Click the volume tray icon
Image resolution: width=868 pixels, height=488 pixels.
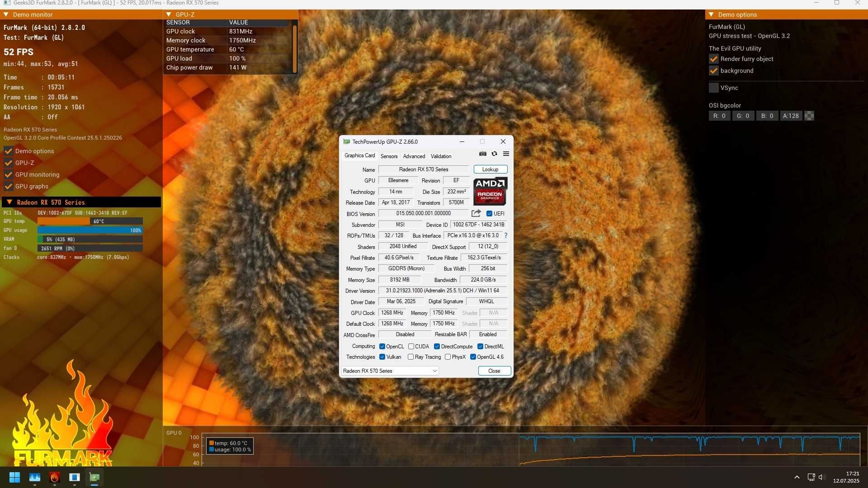click(x=822, y=477)
